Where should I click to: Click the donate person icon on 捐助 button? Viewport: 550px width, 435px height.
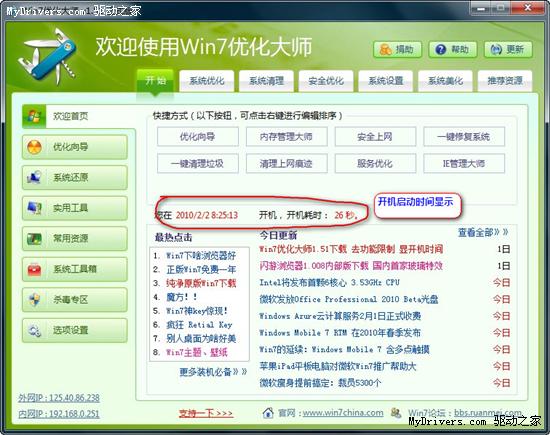pos(385,49)
